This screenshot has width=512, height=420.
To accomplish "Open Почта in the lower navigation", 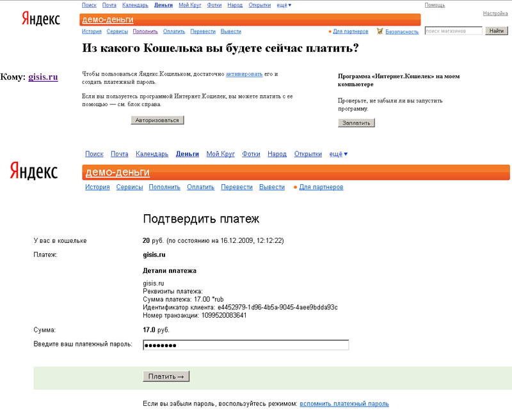I will pos(120,154).
